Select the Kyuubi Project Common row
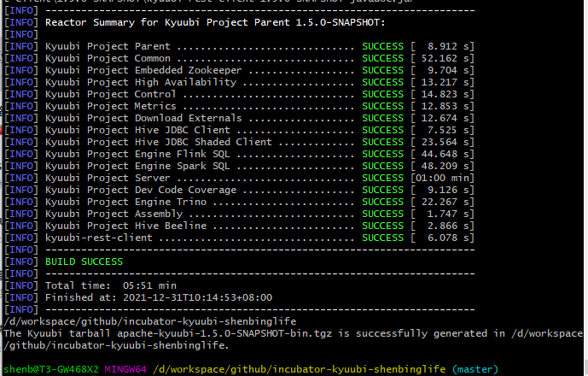The height and width of the screenshot is (376, 588). pyautogui.click(x=239, y=59)
